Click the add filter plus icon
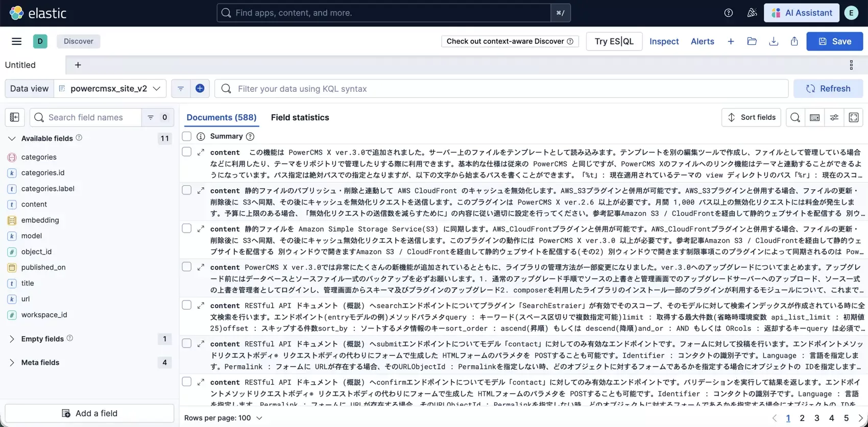The image size is (868, 427). [200, 88]
